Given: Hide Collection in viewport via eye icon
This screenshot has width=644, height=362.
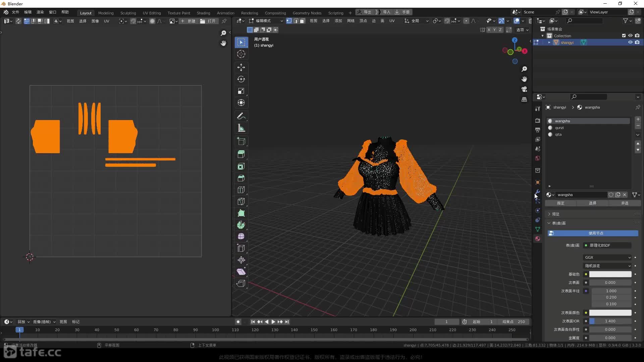Looking at the screenshot, I should 631,36.
